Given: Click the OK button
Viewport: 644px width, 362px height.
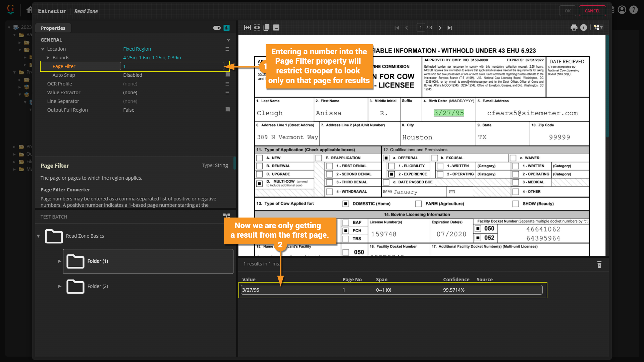Looking at the screenshot, I should click(x=567, y=11).
